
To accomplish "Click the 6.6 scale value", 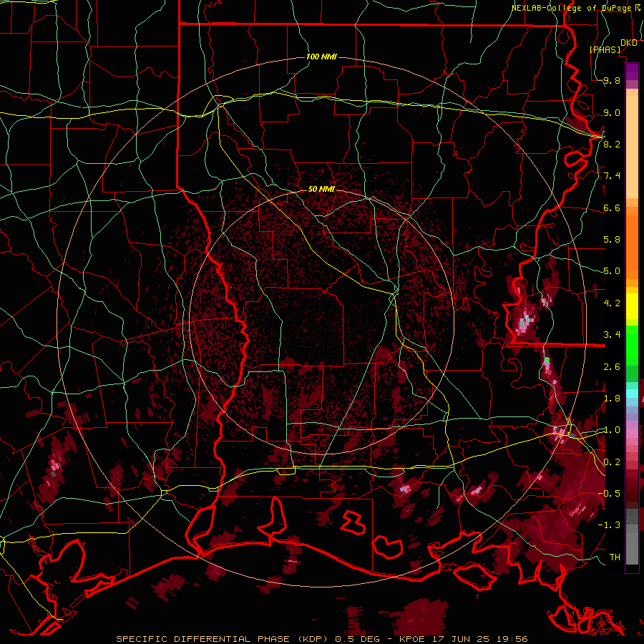I will coord(612,208).
